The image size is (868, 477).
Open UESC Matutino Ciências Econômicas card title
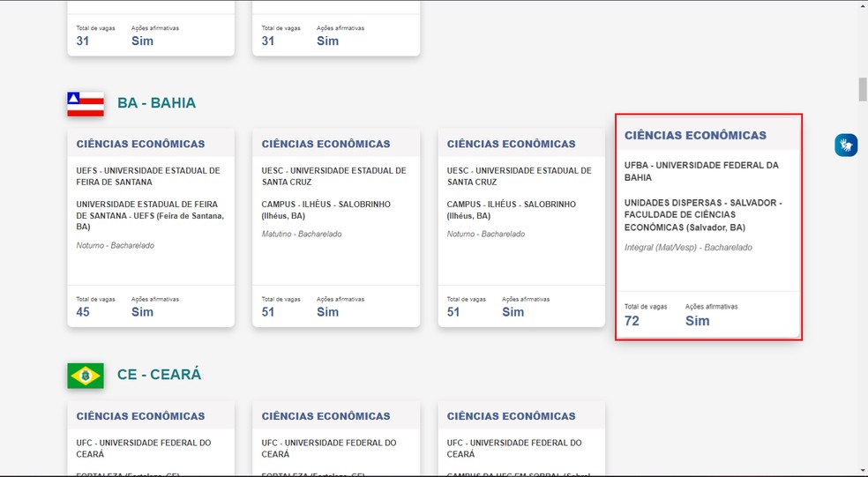pyautogui.click(x=325, y=144)
